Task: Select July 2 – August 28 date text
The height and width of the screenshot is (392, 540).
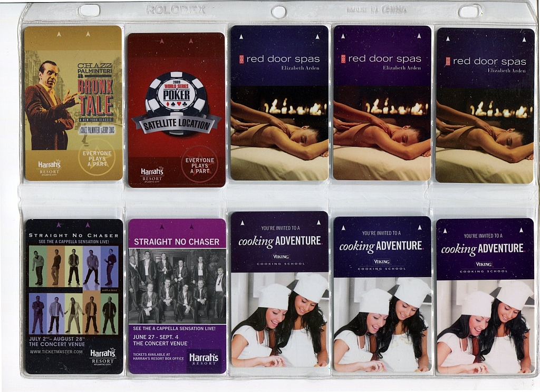Action: pyautogui.click(x=57, y=339)
